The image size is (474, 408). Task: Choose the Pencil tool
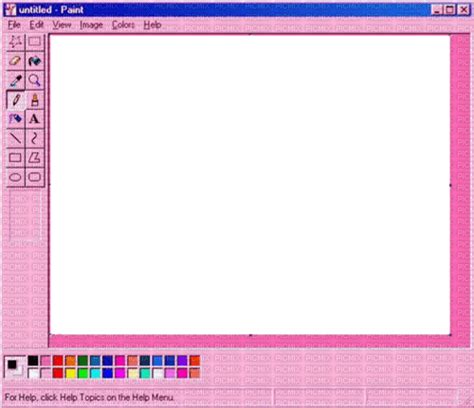pyautogui.click(x=15, y=100)
